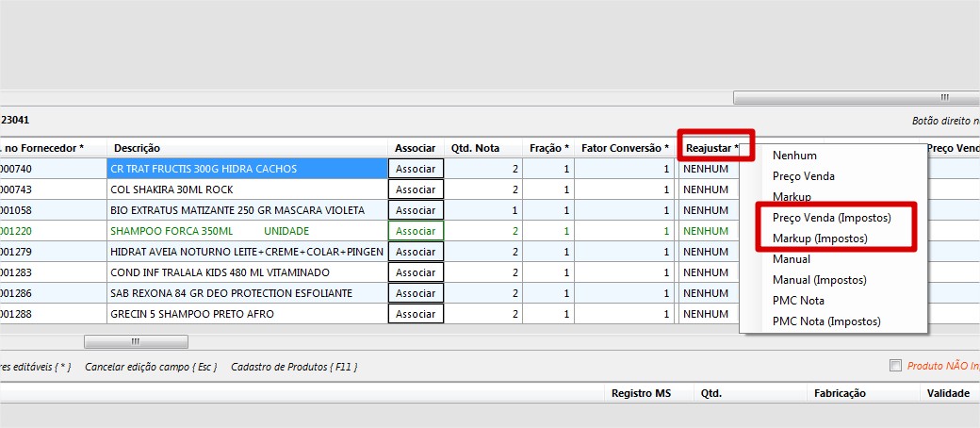Pick 'PMC Nota' from the dropdown

[x=798, y=301]
